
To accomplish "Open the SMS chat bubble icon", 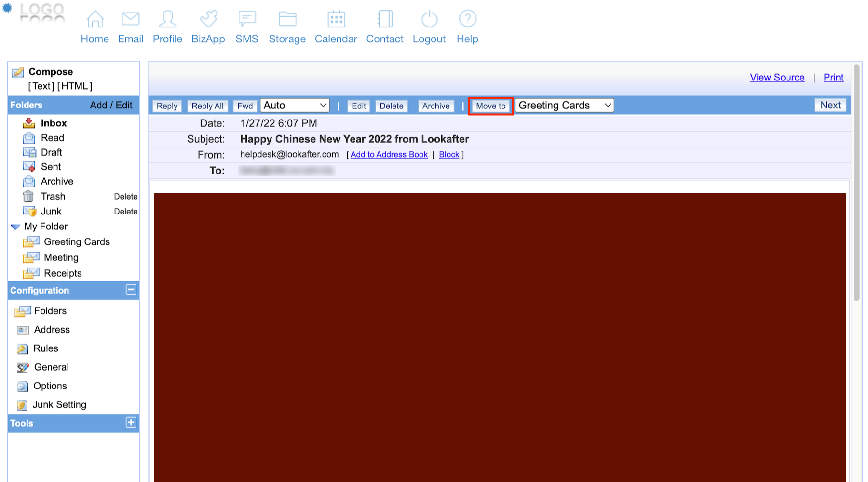I will 247,19.
